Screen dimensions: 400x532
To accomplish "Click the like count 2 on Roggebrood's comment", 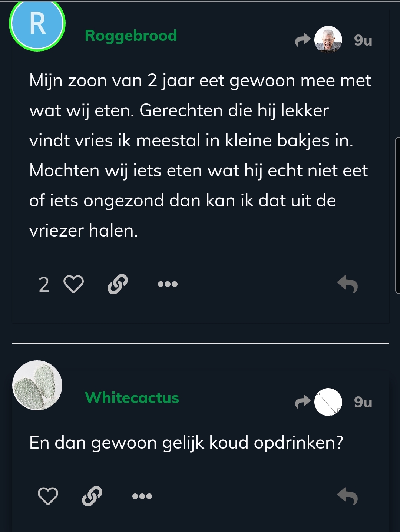I will point(44,285).
